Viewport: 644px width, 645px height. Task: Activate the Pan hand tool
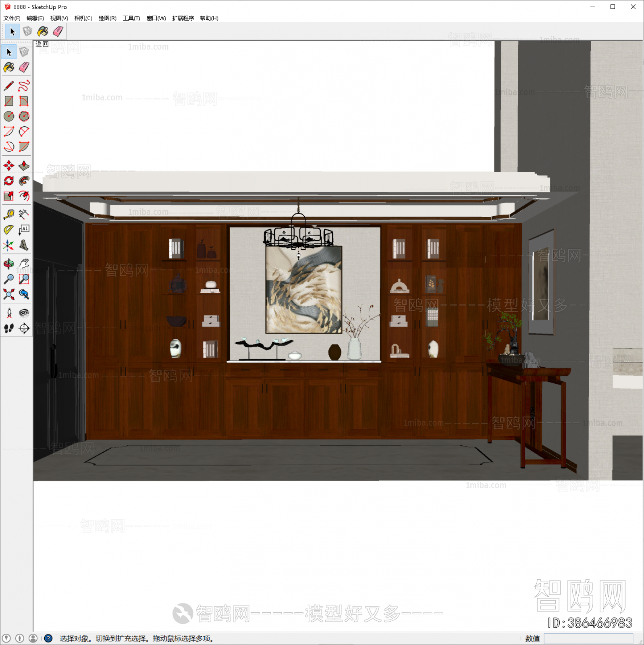pos(24,264)
